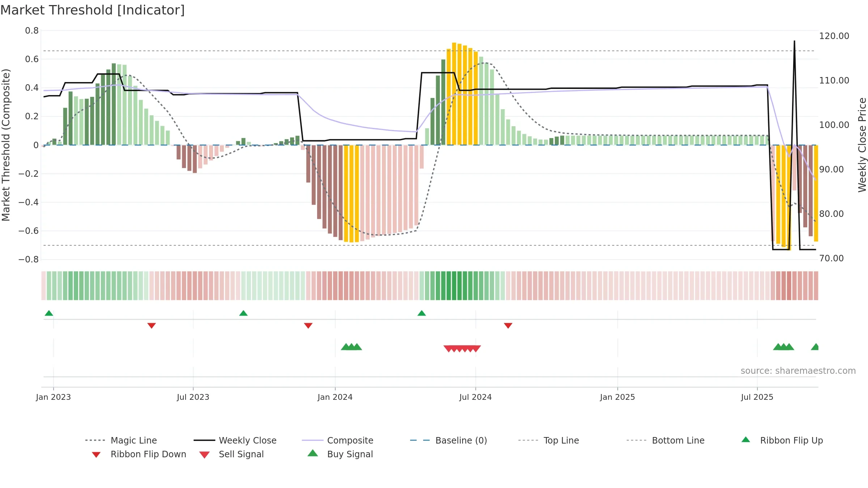Click the Jan 2024 x-axis label

click(x=335, y=397)
